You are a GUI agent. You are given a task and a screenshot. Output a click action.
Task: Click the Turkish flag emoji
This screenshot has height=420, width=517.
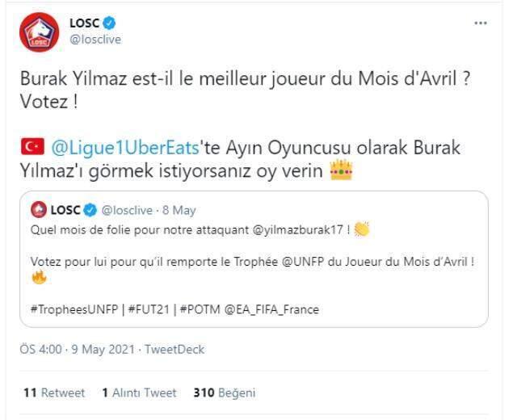[x=32, y=147]
